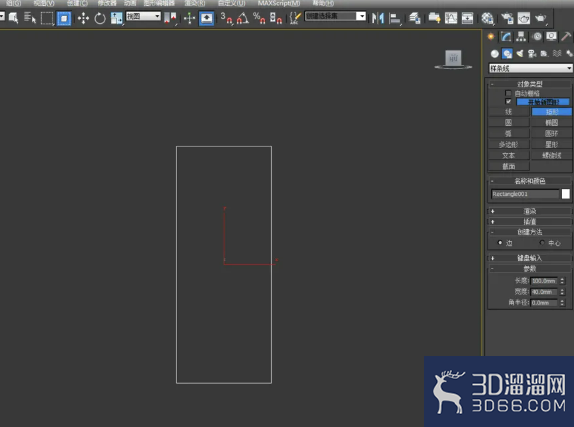The height and width of the screenshot is (427, 574).
Task: Switch to the Motion panel tab
Action: coord(537,37)
